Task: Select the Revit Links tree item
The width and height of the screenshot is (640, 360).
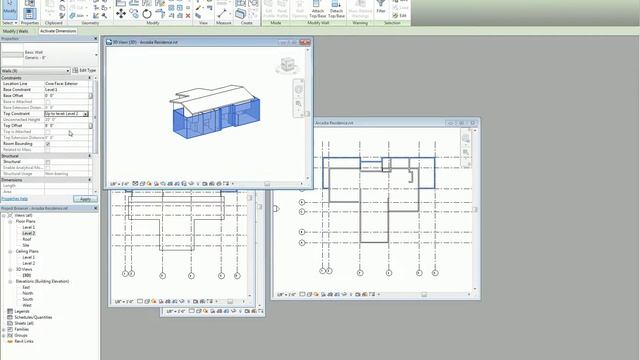Action: click(x=24, y=341)
